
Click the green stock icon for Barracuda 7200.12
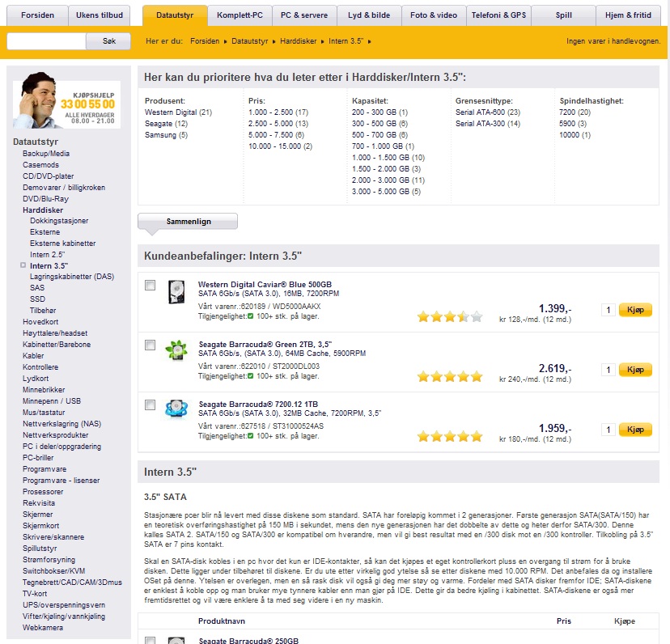tap(250, 436)
